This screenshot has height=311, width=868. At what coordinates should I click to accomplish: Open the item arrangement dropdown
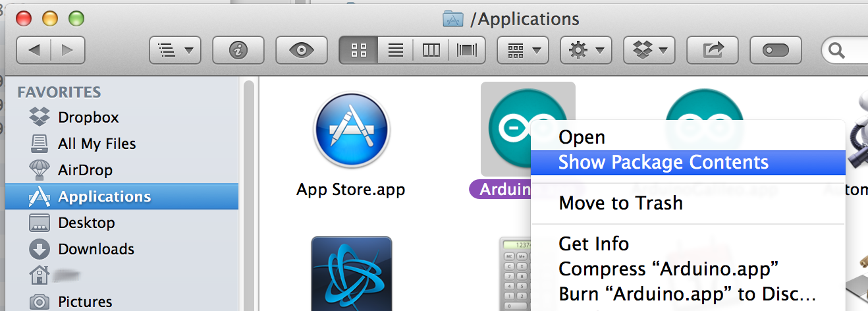(x=522, y=49)
